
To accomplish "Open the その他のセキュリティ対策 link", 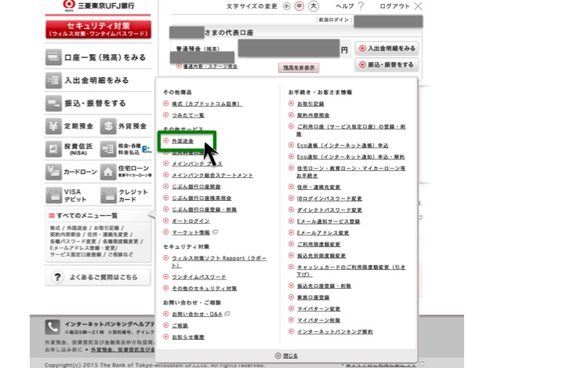I will (205, 289).
